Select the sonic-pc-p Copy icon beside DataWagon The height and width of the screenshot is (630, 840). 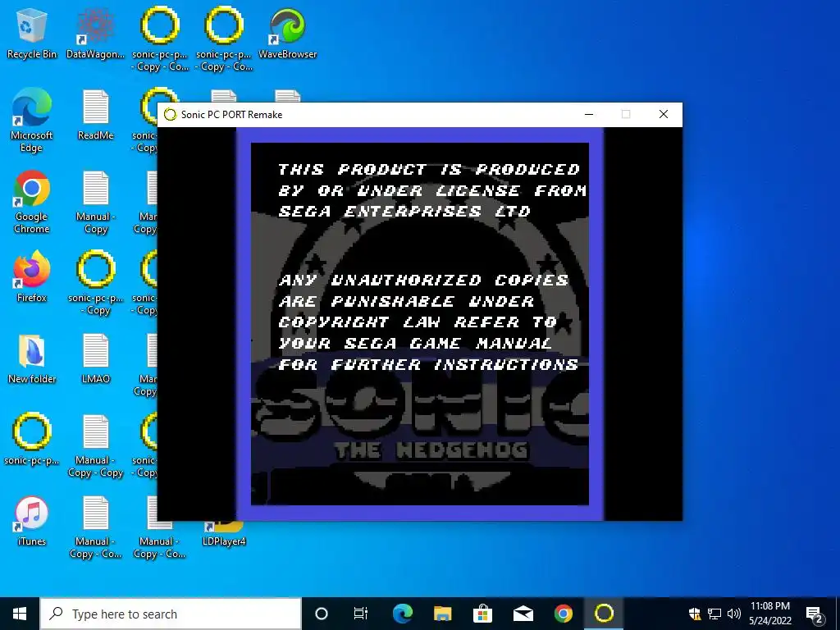(160, 39)
